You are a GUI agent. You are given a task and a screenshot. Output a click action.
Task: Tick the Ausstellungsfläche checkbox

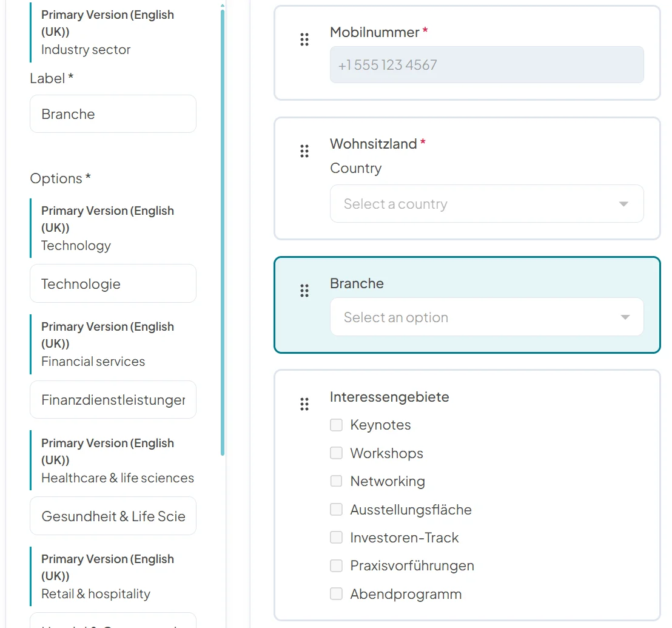tap(336, 509)
